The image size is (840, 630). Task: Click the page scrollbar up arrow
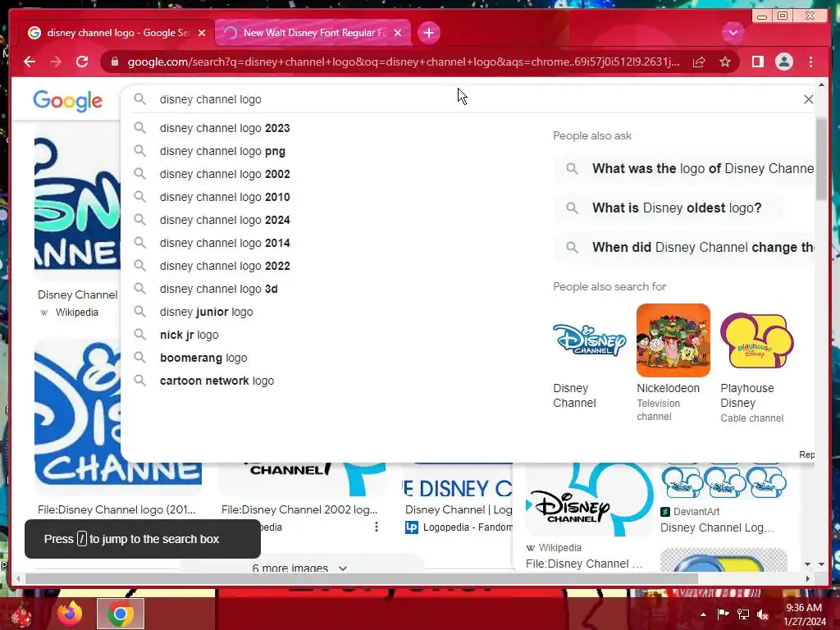821,84
